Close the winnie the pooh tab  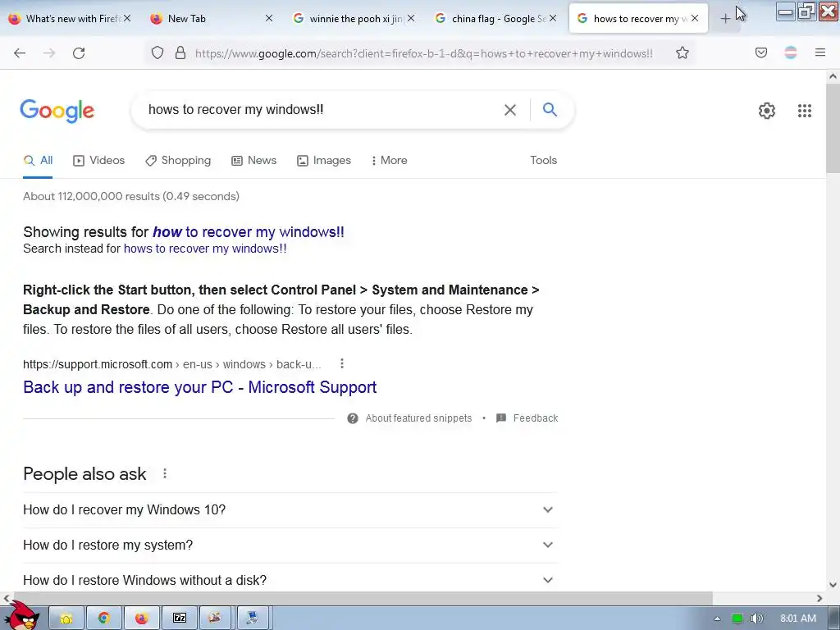[x=411, y=19]
